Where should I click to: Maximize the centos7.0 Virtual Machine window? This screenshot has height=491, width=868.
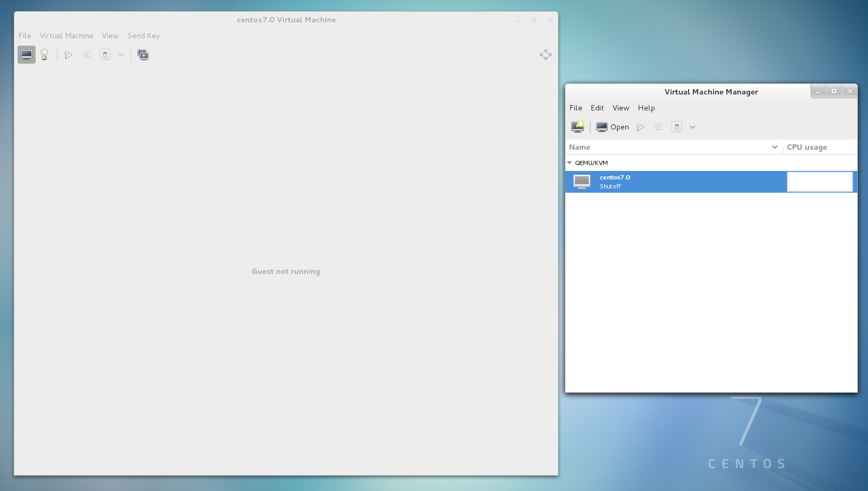(x=534, y=20)
